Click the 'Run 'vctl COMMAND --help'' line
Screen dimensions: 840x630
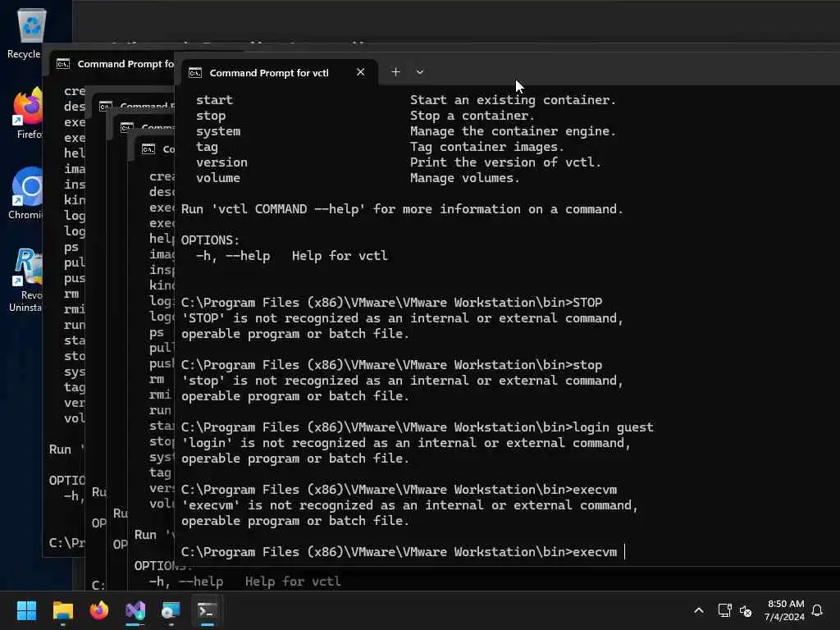[402, 209]
